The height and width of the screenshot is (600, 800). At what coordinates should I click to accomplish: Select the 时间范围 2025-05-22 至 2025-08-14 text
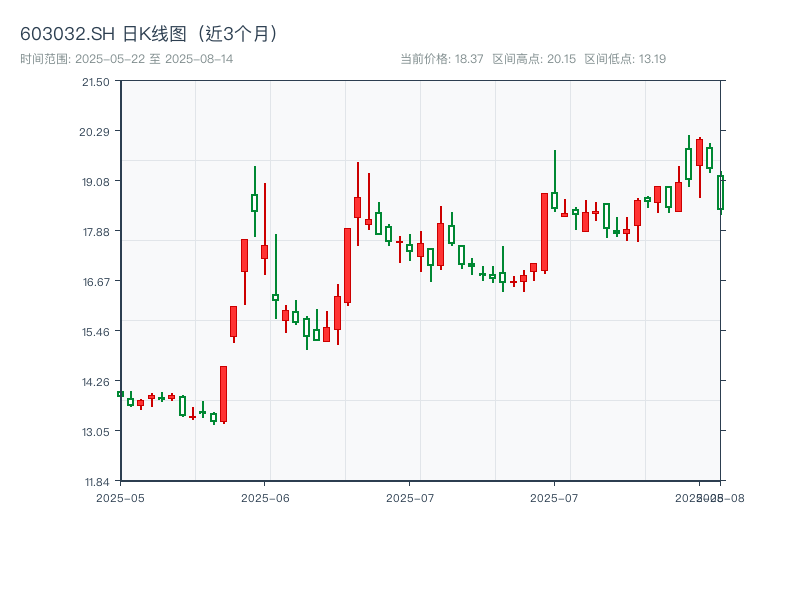[x=127, y=59]
